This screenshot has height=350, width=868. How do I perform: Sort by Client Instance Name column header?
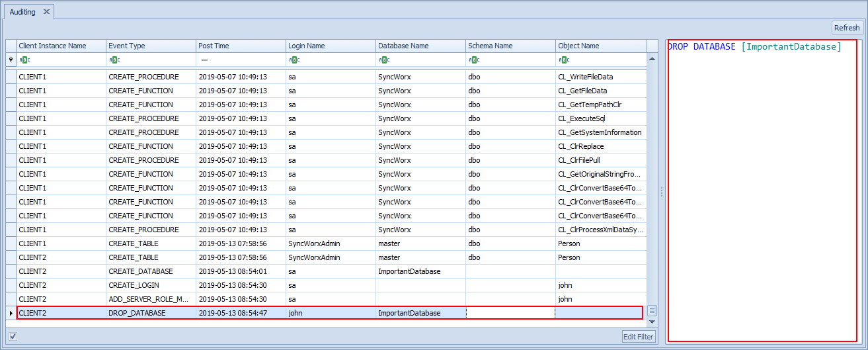click(61, 46)
